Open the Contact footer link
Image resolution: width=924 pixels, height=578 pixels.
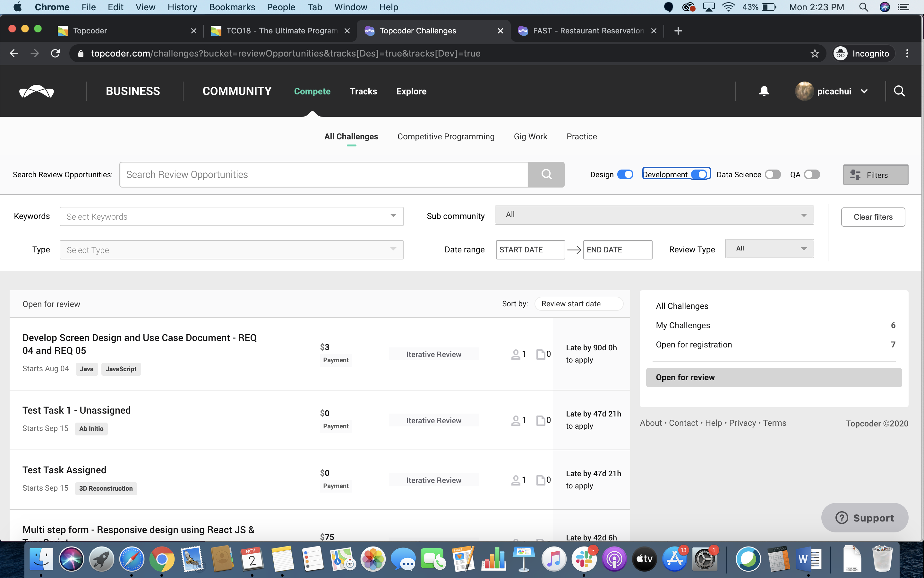[683, 423]
